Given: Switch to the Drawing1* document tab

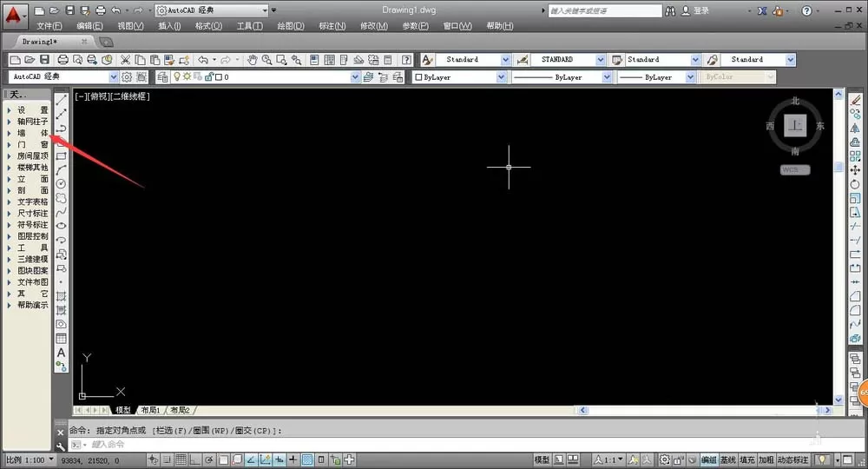Looking at the screenshot, I should [39, 42].
